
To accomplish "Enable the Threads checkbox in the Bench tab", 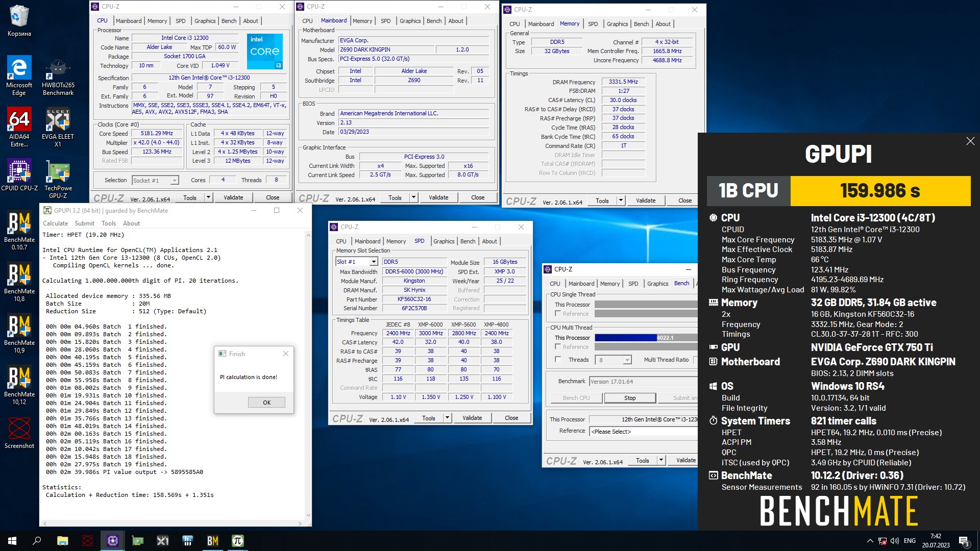I will (x=558, y=360).
